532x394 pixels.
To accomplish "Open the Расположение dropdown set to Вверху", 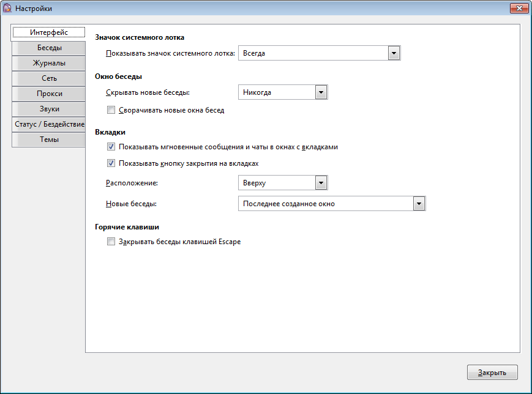I will (283, 183).
